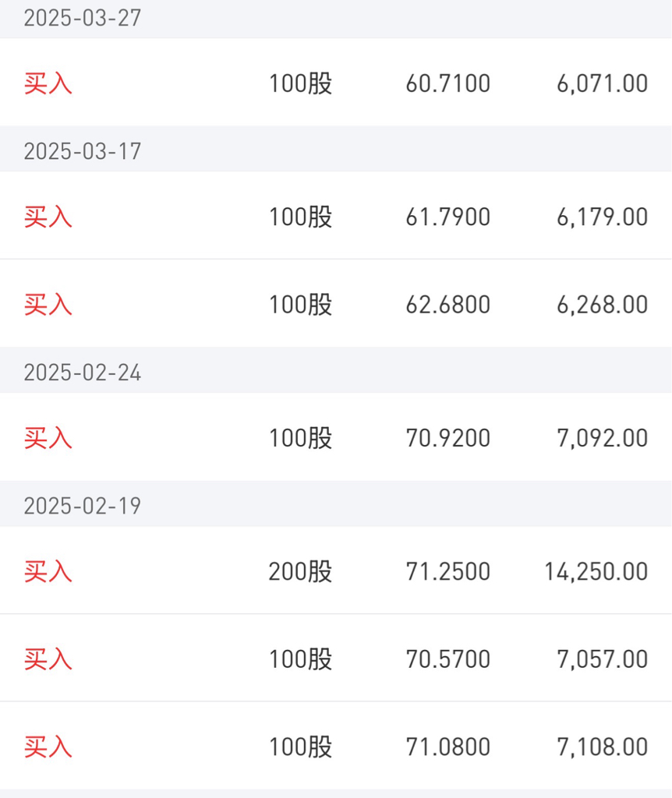The image size is (672, 798).
Task: Select the 200股 quantity entry
Action: coord(300,571)
